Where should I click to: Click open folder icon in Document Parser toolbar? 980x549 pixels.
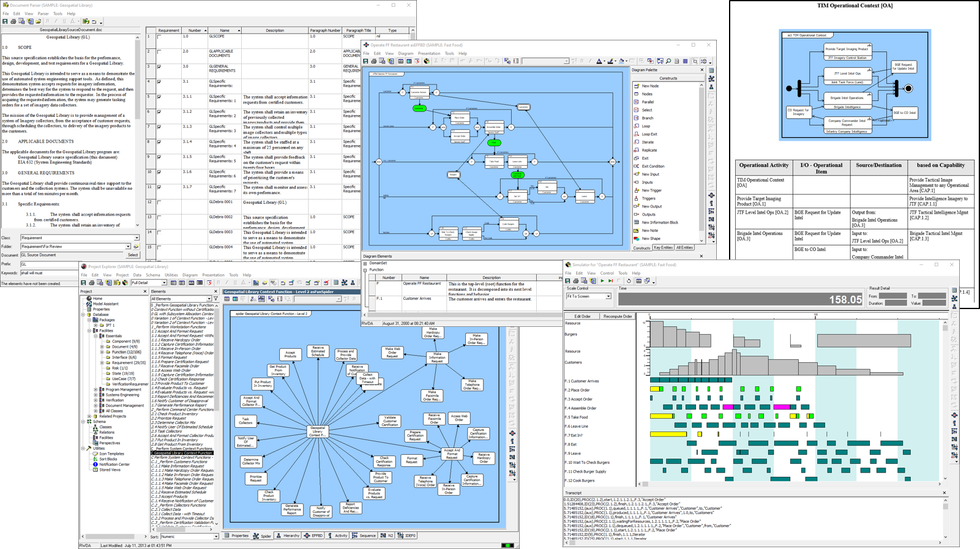(38, 21)
